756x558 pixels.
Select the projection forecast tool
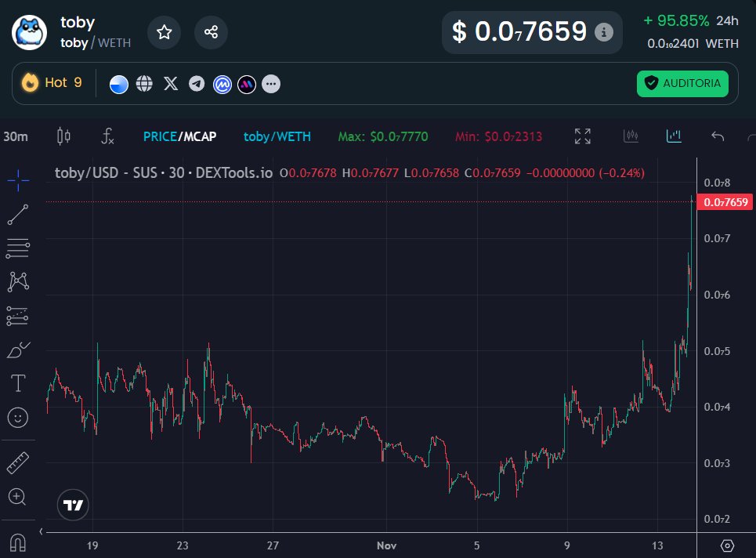[x=18, y=317]
